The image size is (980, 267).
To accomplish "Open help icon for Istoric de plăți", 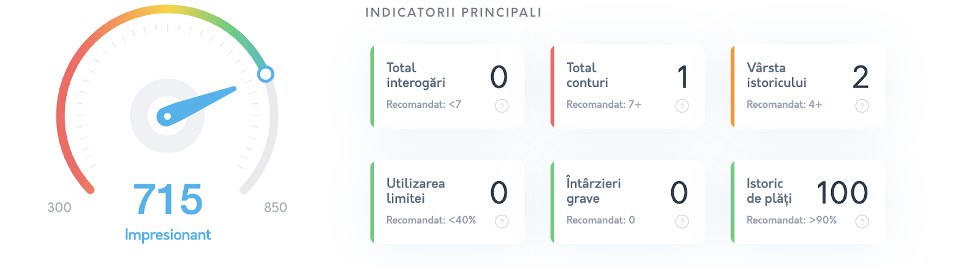I will point(862,222).
